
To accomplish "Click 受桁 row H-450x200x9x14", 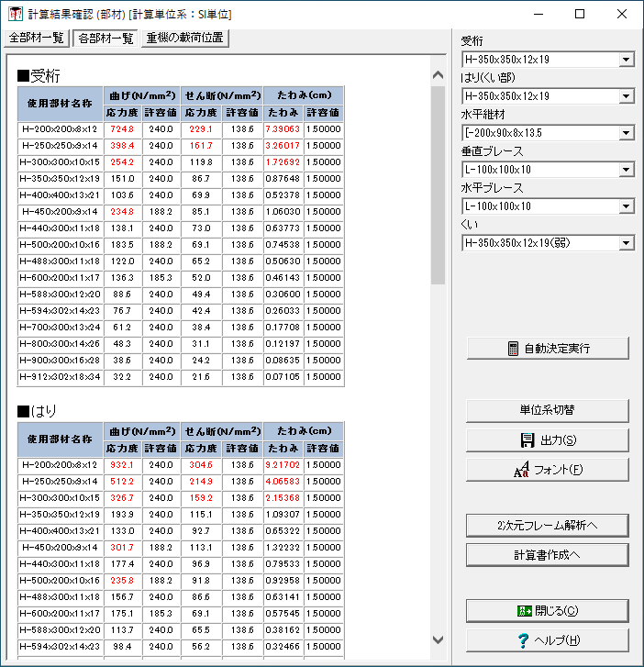I will pos(181,212).
